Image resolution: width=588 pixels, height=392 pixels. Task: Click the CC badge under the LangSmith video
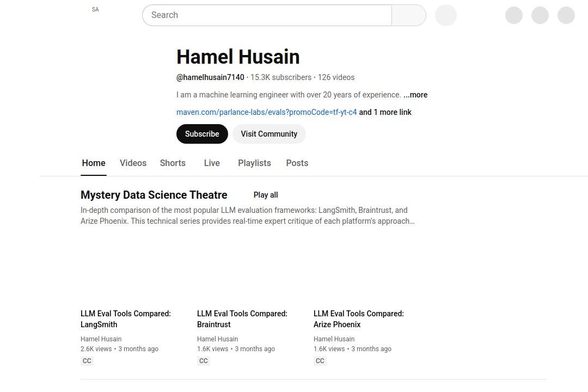point(87,360)
